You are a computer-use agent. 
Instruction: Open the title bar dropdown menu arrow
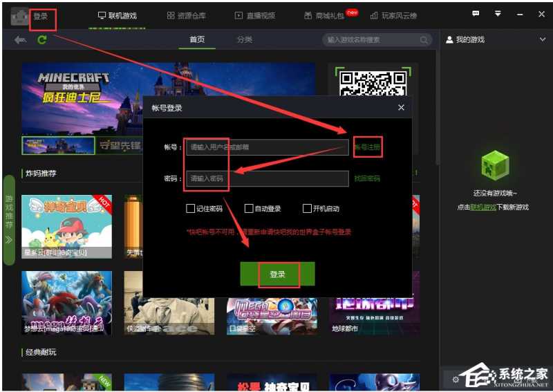pyautogui.click(x=498, y=14)
